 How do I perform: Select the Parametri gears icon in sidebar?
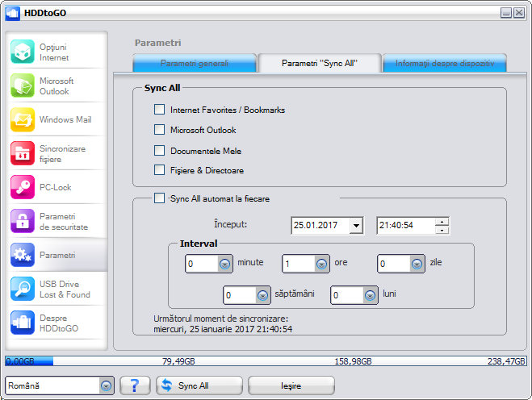(x=23, y=255)
